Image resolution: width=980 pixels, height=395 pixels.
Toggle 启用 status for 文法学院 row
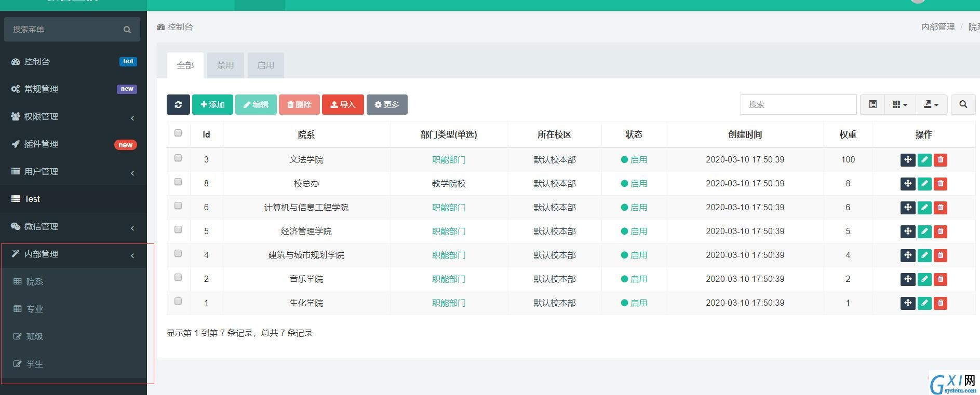pos(634,160)
